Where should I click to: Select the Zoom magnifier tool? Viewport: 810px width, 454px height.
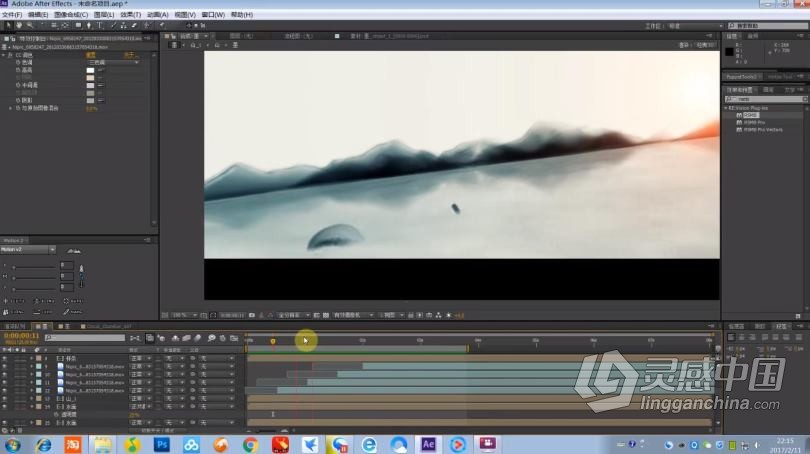(29, 25)
